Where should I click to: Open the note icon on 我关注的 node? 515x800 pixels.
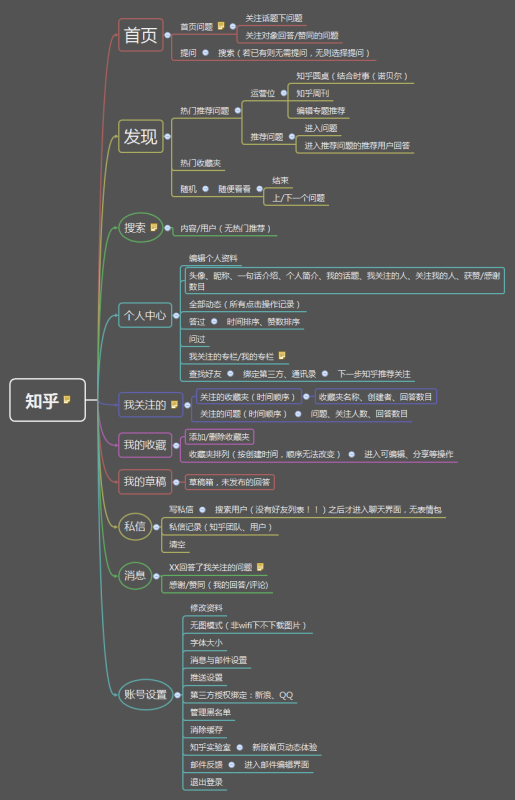(x=174, y=405)
